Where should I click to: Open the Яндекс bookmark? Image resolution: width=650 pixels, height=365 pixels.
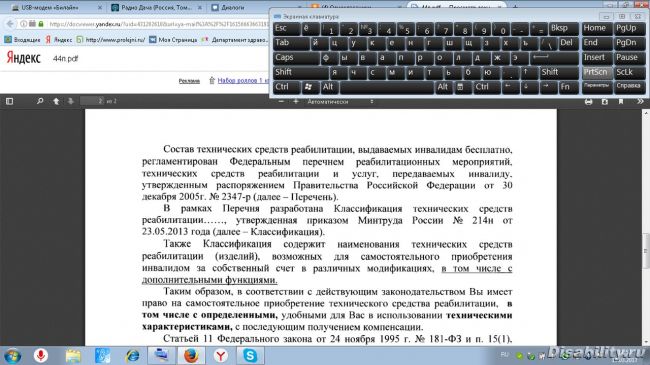click(58, 40)
